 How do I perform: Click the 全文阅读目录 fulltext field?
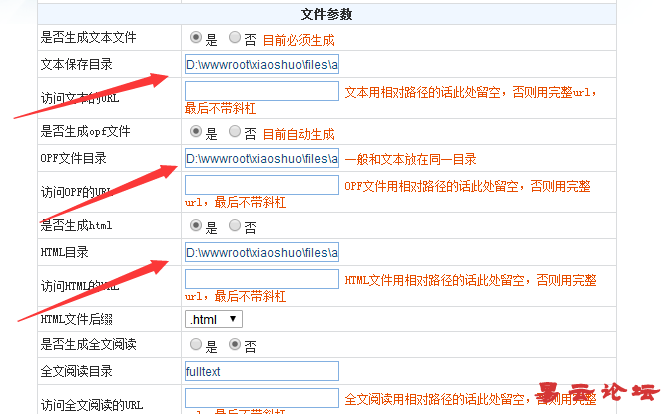coord(262,371)
